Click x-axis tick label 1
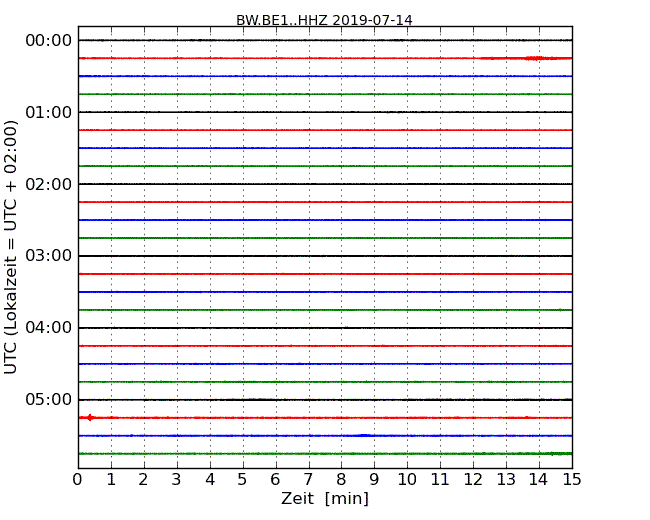This screenshot has height=520, width=650. pos(111,480)
